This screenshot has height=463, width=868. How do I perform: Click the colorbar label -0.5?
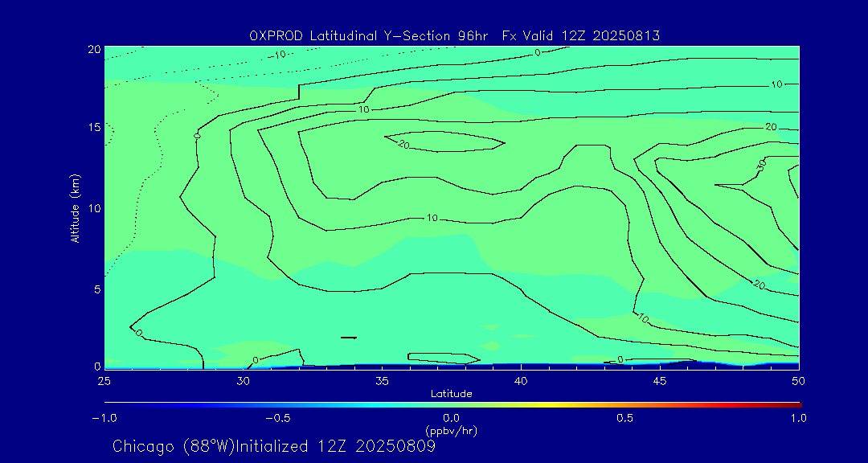(x=278, y=418)
